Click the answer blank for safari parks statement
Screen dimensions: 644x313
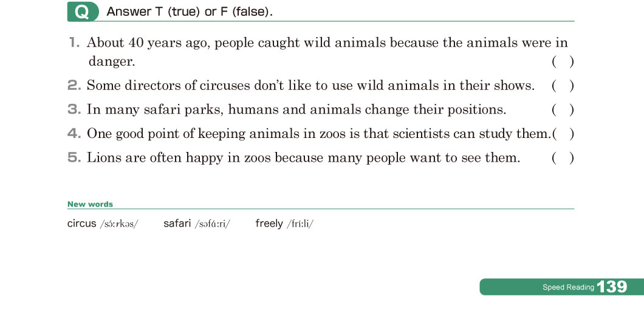(x=563, y=110)
